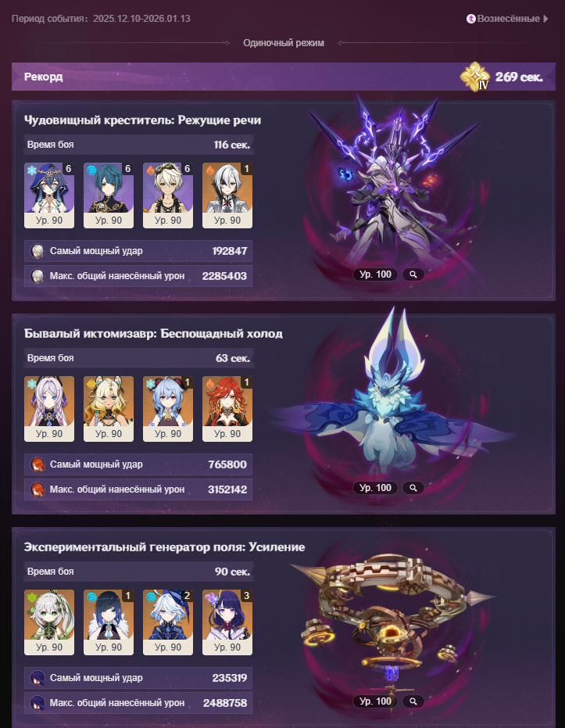Click avatar icon beside Макс. общий урон 3152142

(38, 490)
